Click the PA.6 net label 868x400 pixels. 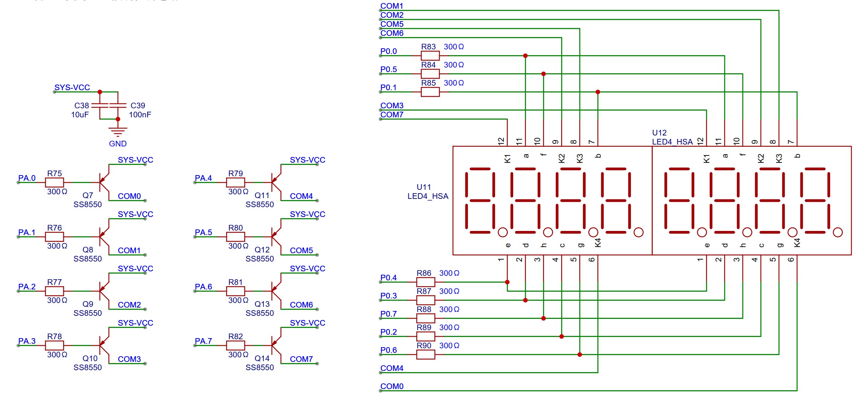click(x=203, y=286)
